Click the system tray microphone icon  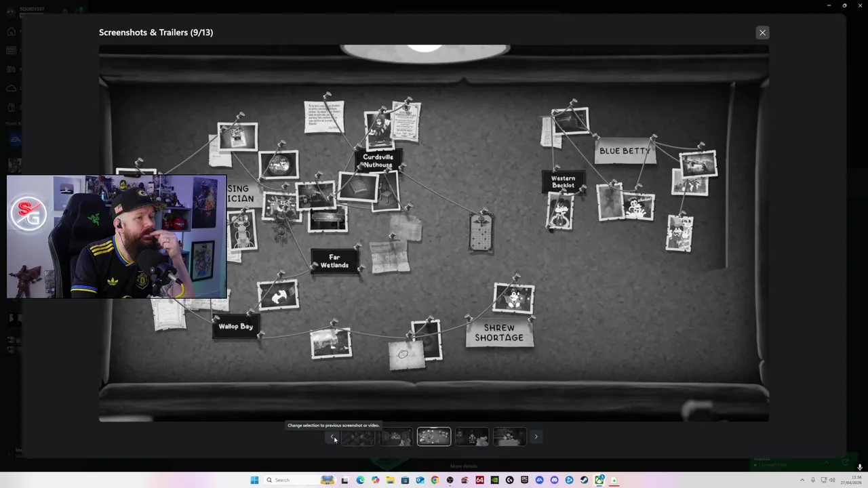pos(813,480)
